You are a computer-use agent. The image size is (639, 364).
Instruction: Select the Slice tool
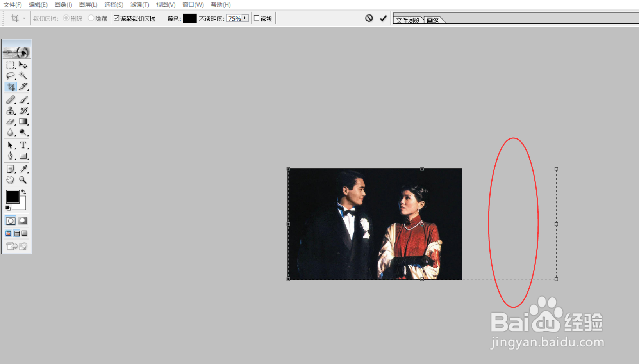23,87
